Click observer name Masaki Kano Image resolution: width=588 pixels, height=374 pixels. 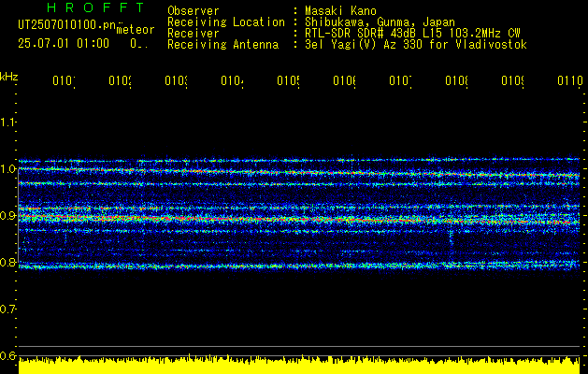tap(340, 10)
